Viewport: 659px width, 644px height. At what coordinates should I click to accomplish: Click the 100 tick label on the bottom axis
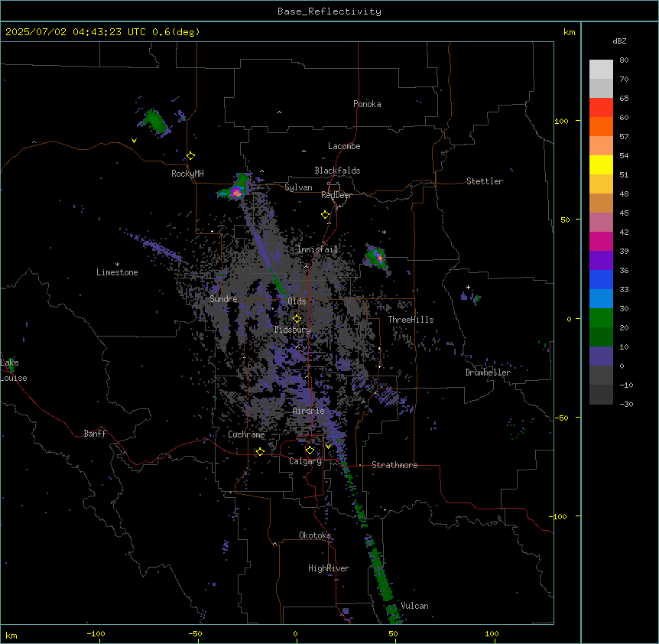click(x=492, y=633)
